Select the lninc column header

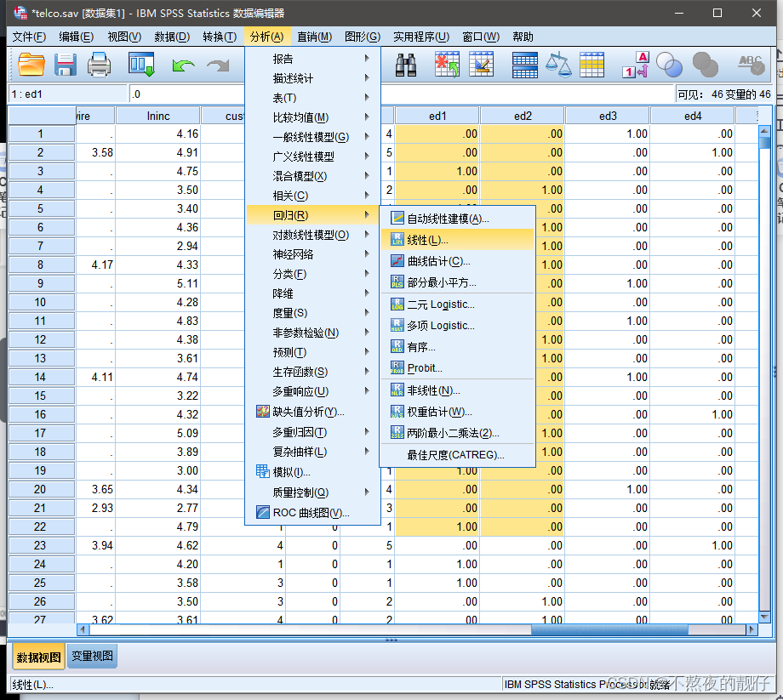[x=158, y=117]
